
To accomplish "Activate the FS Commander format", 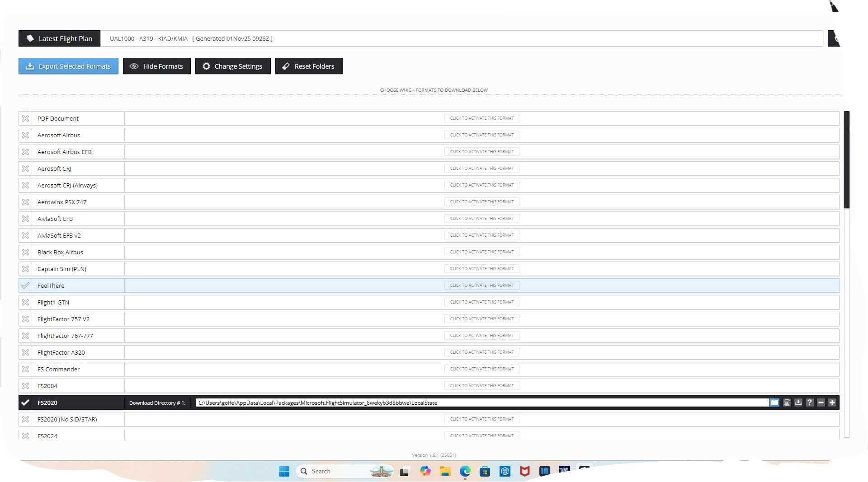I will point(482,369).
